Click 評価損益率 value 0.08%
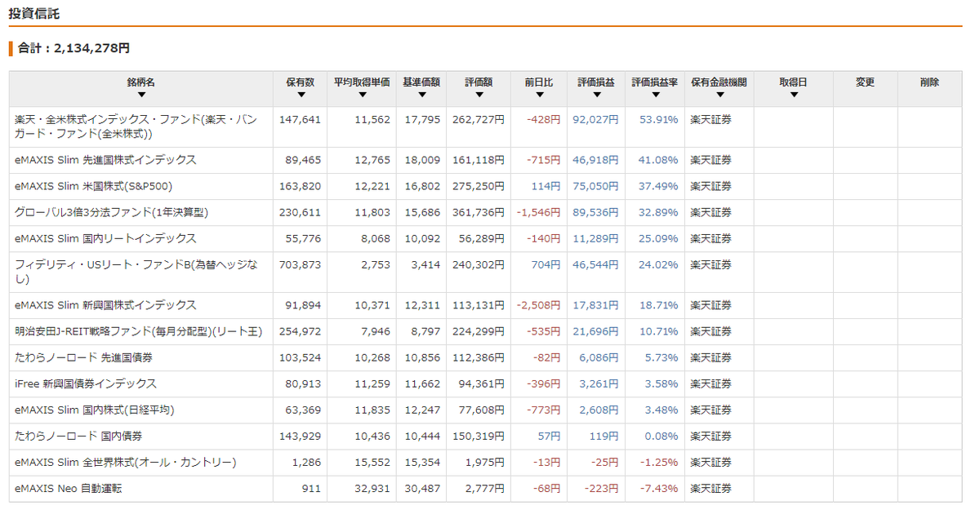 661,436
